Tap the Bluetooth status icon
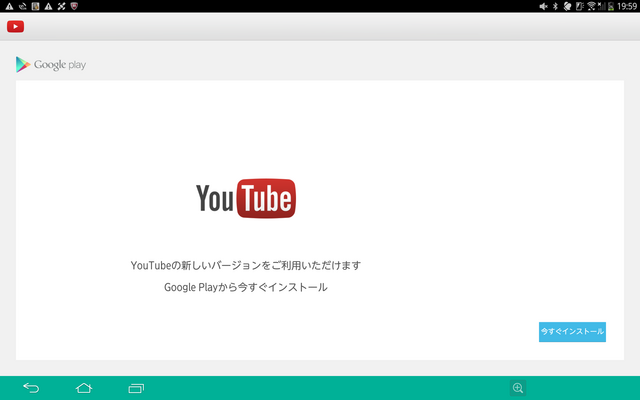The width and height of the screenshot is (640, 400). 555,6
